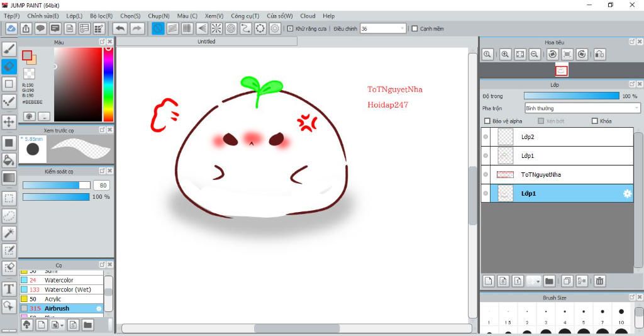Open the Cloud menu
This screenshot has width=644, height=336.
(308, 16)
